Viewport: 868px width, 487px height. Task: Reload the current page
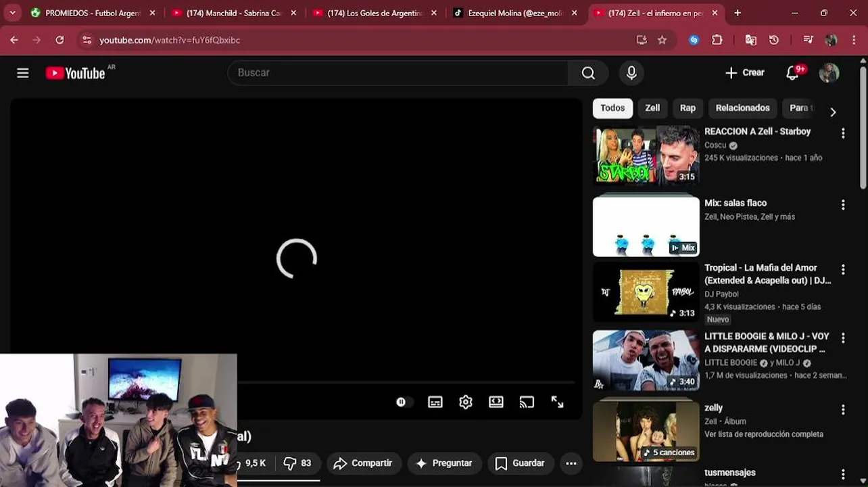click(x=59, y=40)
